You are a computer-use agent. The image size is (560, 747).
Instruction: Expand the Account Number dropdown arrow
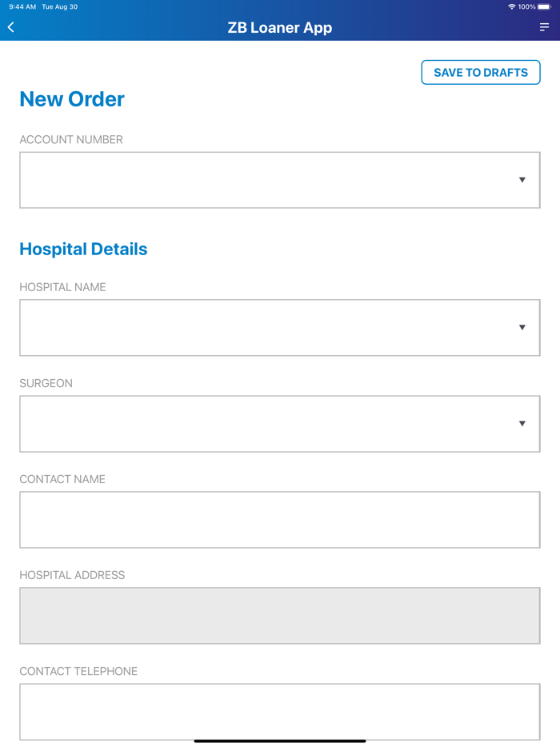click(x=522, y=180)
